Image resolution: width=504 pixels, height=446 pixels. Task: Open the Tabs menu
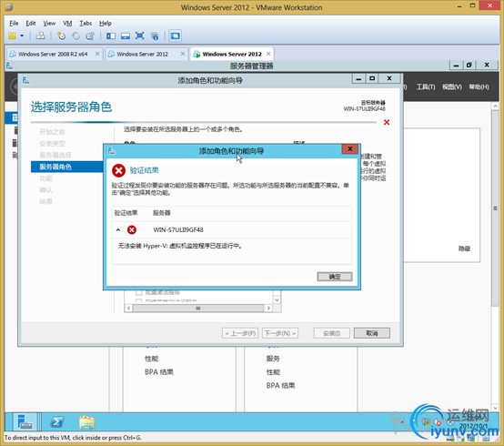[x=86, y=23]
